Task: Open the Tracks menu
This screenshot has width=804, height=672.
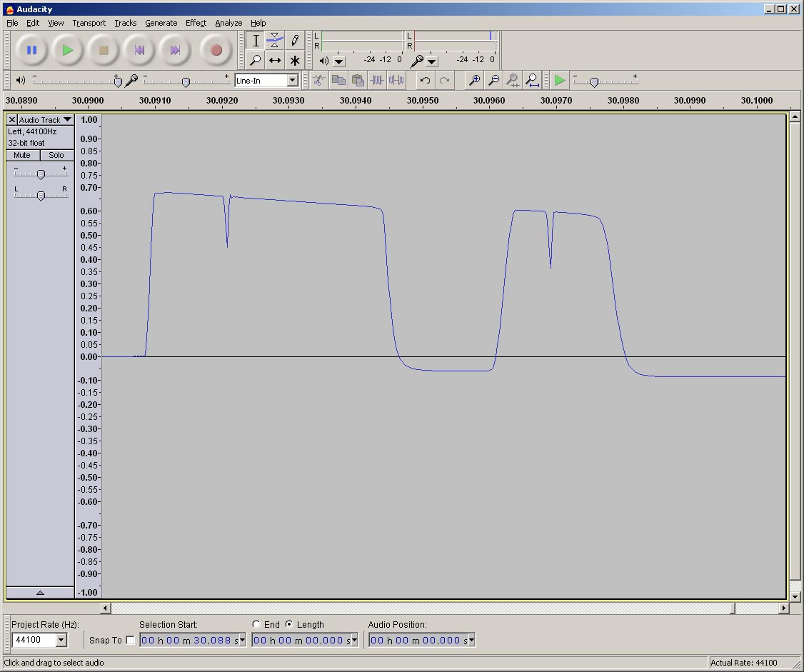Action: click(125, 23)
